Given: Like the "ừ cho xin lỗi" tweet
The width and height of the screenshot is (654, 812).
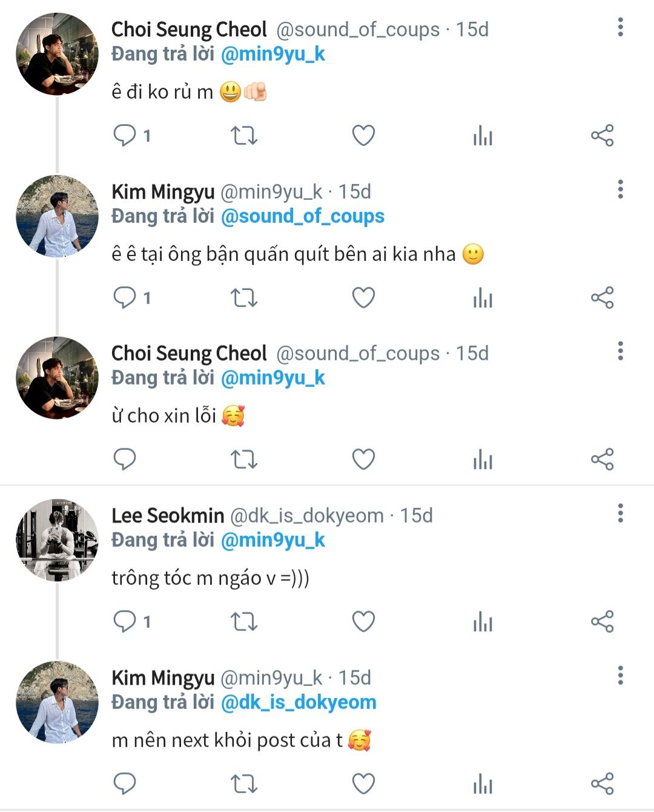Looking at the screenshot, I should (x=363, y=460).
